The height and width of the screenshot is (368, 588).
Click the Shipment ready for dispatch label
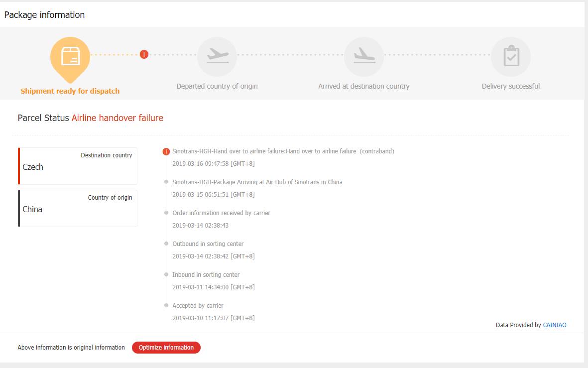(70, 91)
